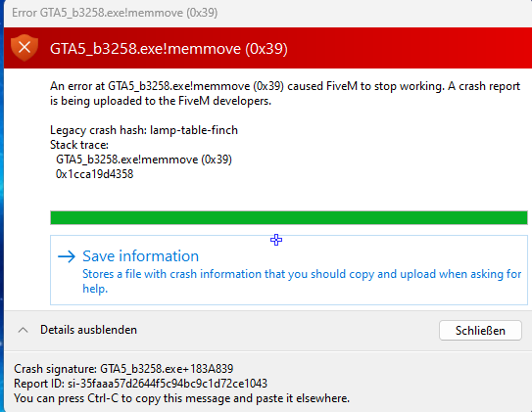Click the green upload progress bar
The height and width of the screenshot is (412, 532).
(289, 217)
